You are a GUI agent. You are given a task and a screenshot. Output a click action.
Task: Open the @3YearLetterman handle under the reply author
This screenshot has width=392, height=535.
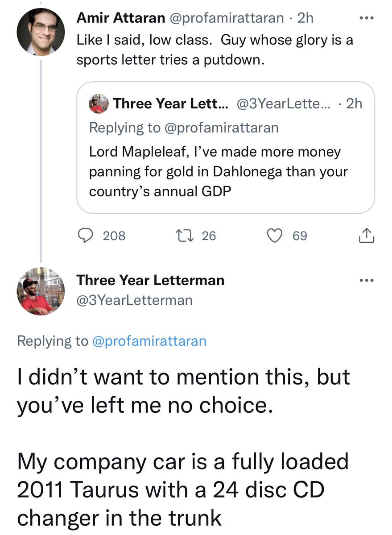(135, 300)
